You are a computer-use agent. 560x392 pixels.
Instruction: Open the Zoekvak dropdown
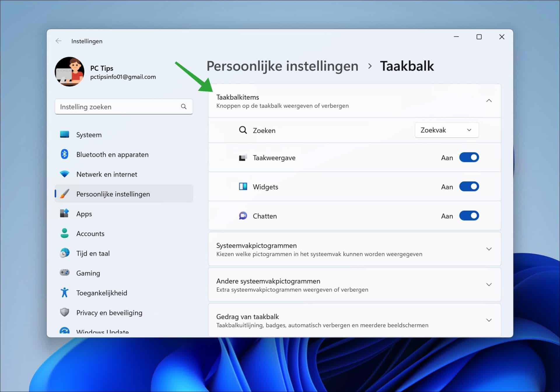pyautogui.click(x=446, y=130)
